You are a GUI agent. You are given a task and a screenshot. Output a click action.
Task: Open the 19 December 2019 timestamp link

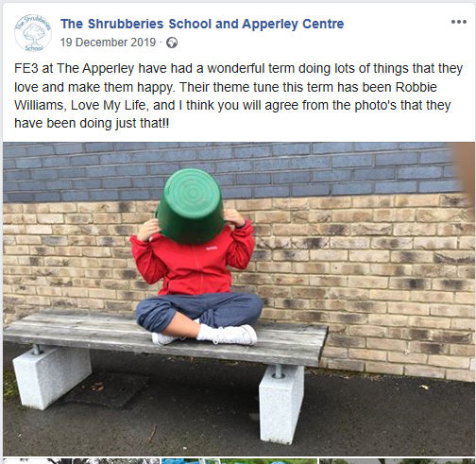(108, 43)
